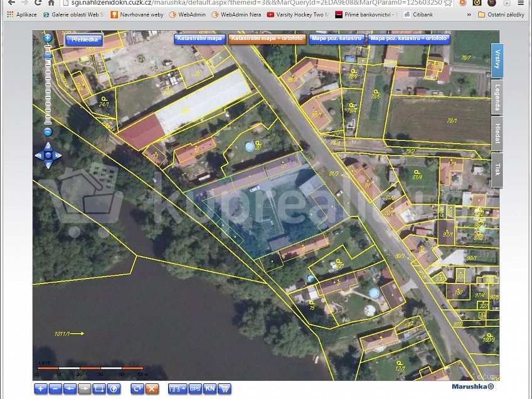This screenshot has height=399, width=532.
Task: Switch to Mapa poz. katastru + ortofoto
Action: pyautogui.click(x=408, y=39)
